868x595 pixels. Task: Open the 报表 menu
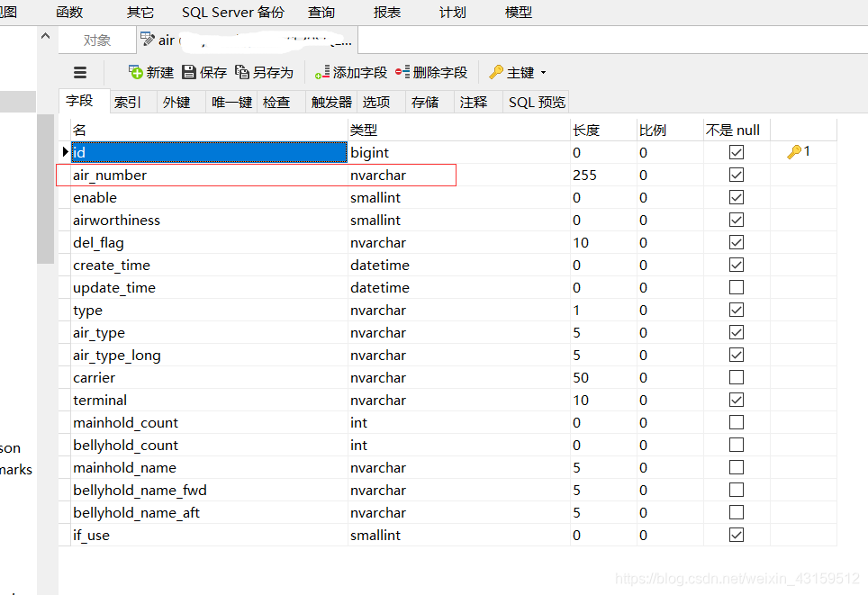point(387,13)
